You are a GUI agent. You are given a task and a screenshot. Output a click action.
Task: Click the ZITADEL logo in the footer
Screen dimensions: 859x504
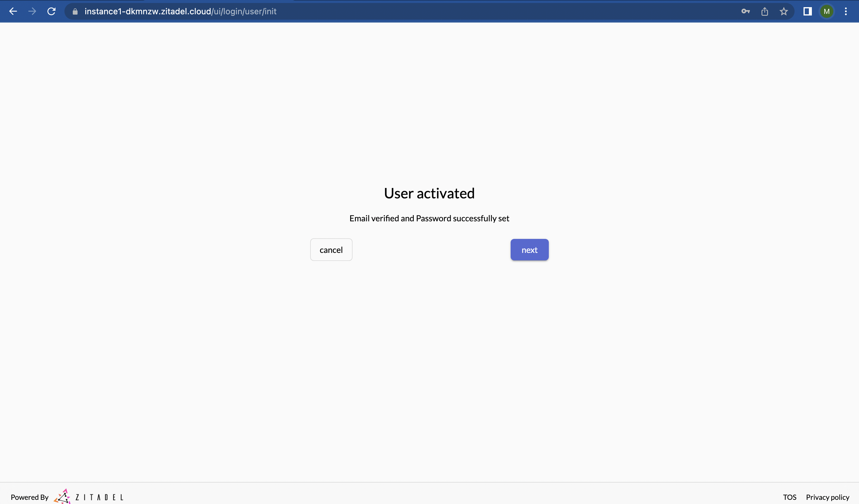[62, 497]
